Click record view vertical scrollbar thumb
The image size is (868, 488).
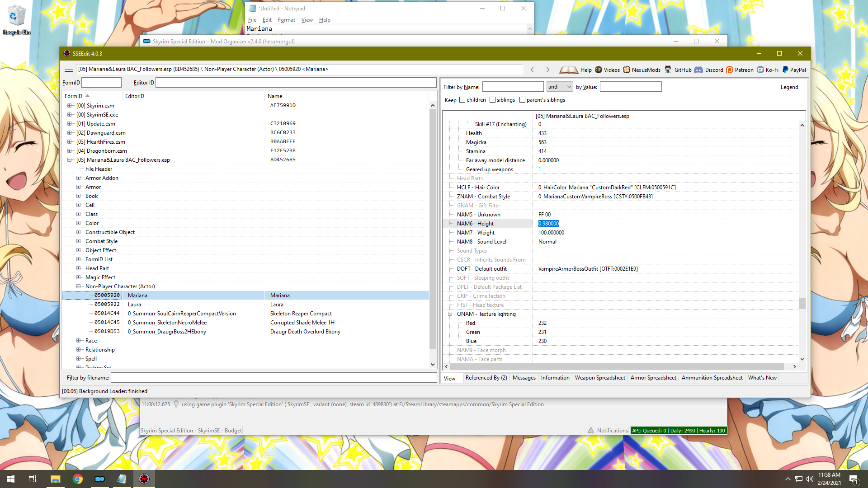pos(802,303)
